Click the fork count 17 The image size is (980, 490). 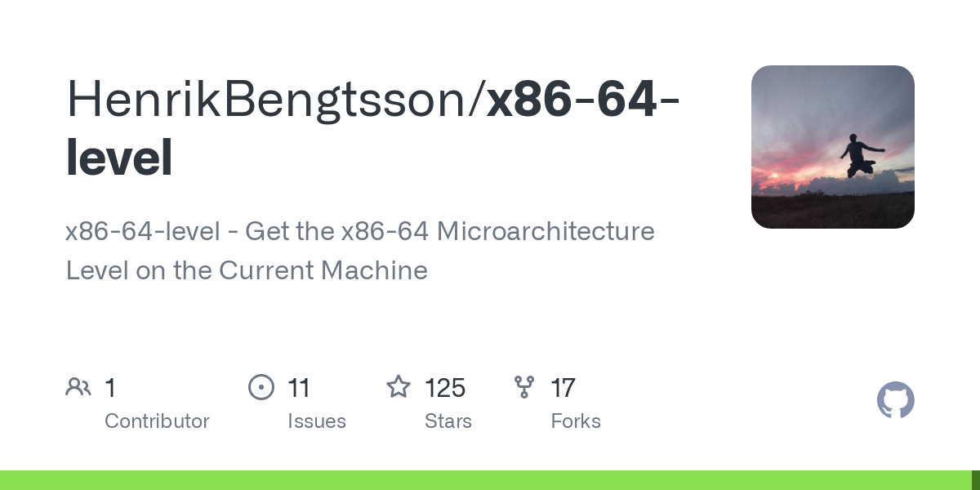[563, 387]
